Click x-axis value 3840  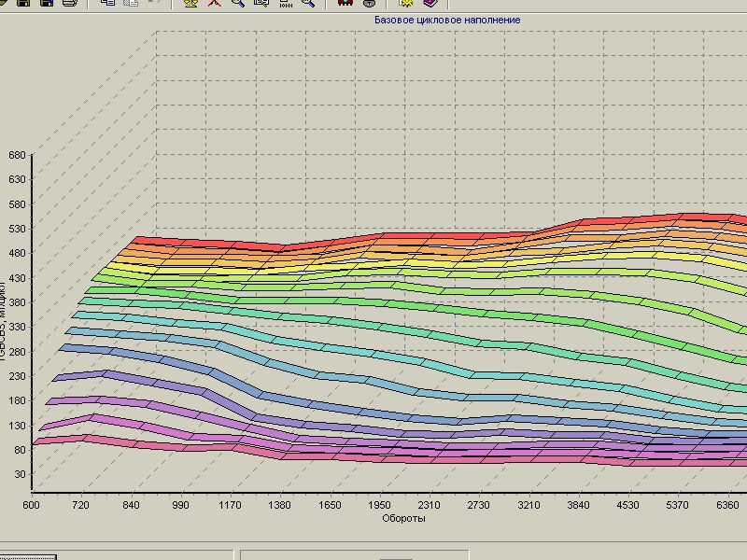[578, 505]
